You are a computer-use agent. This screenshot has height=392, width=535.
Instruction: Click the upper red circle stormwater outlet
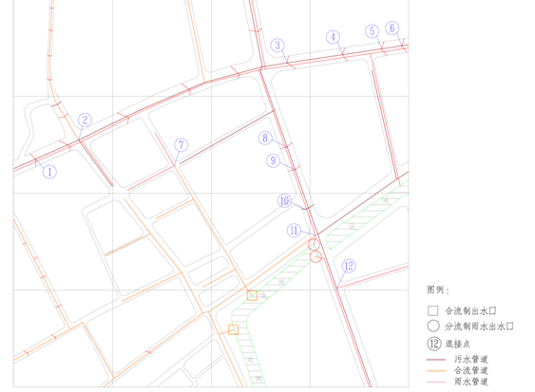(x=314, y=244)
